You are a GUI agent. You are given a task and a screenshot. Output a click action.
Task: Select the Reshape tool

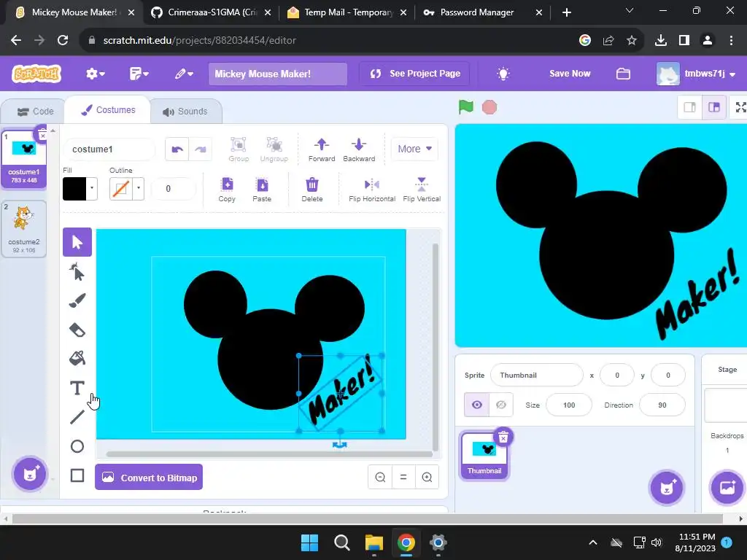[x=77, y=272]
